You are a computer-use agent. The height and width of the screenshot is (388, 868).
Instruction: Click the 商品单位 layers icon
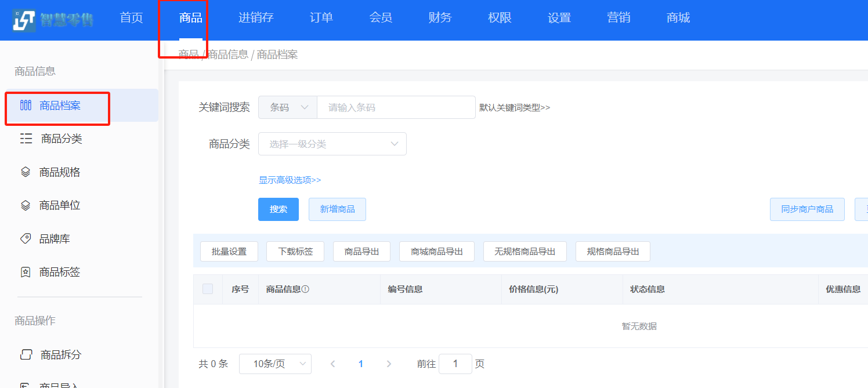tap(26, 205)
